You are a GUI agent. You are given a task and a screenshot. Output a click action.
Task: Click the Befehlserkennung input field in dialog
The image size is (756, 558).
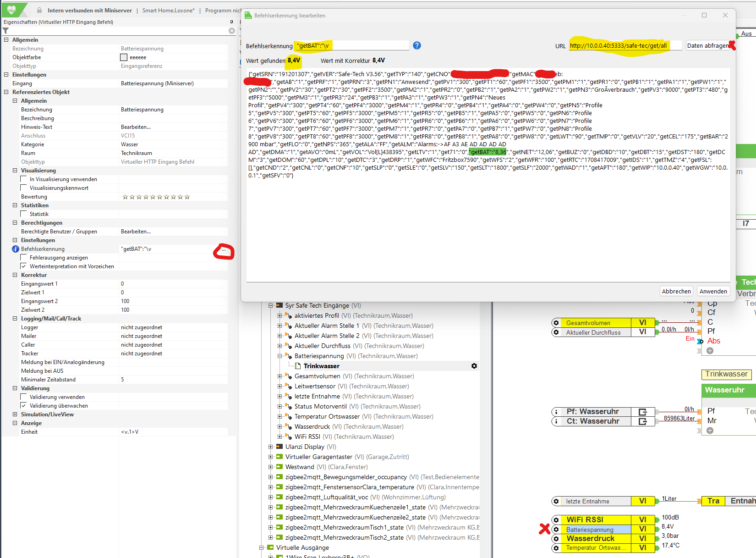[x=352, y=45]
